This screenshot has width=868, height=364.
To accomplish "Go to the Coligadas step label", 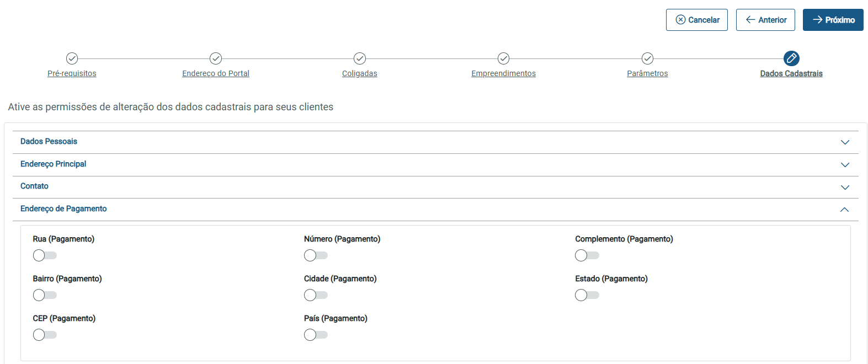I will (x=360, y=73).
